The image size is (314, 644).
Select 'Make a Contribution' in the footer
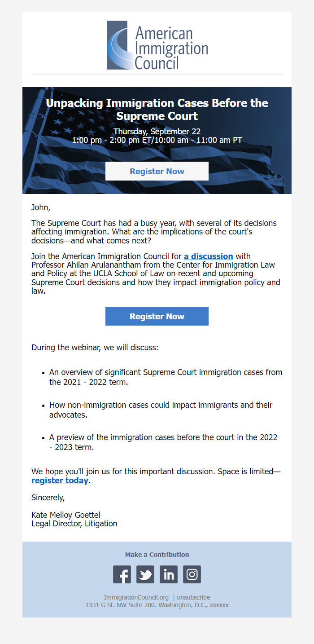click(x=157, y=554)
